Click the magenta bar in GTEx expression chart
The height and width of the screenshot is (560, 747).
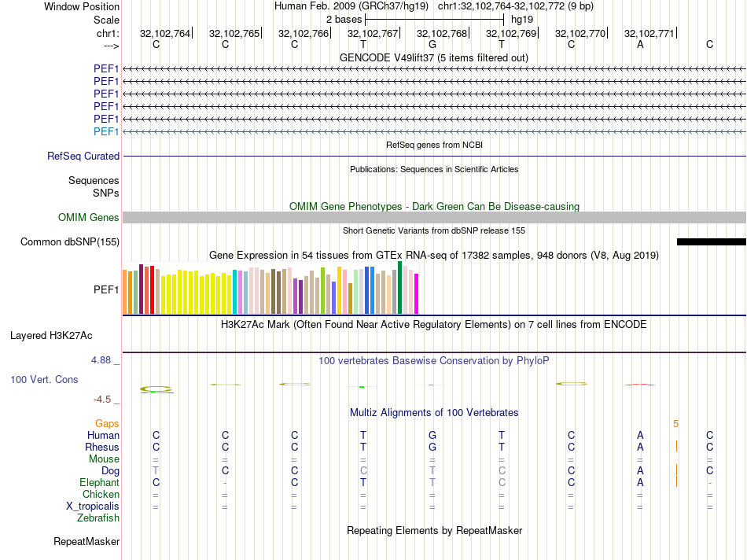417,293
